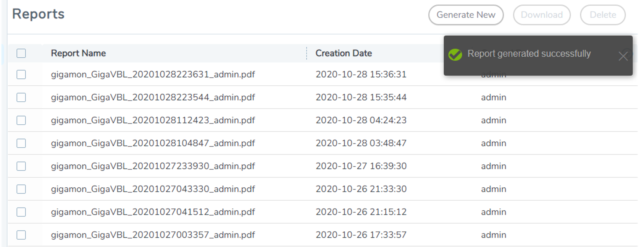Sort by the Creation Date column header
The width and height of the screenshot is (644, 247).
[x=344, y=53]
